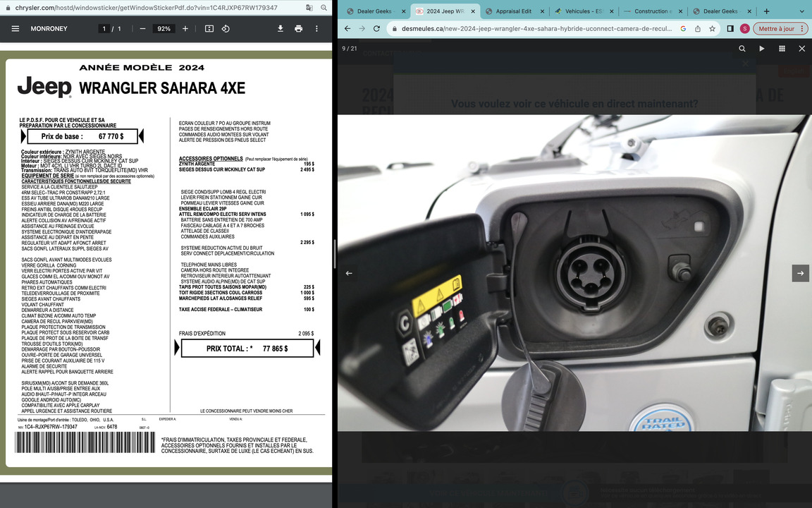Zoom in the Monroney PDF

tap(185, 28)
